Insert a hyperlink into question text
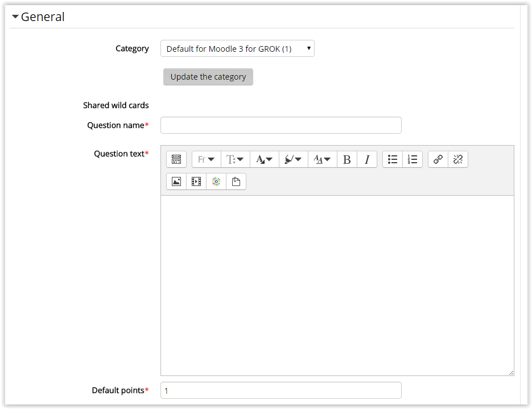This screenshot has width=532, height=409. (x=438, y=159)
